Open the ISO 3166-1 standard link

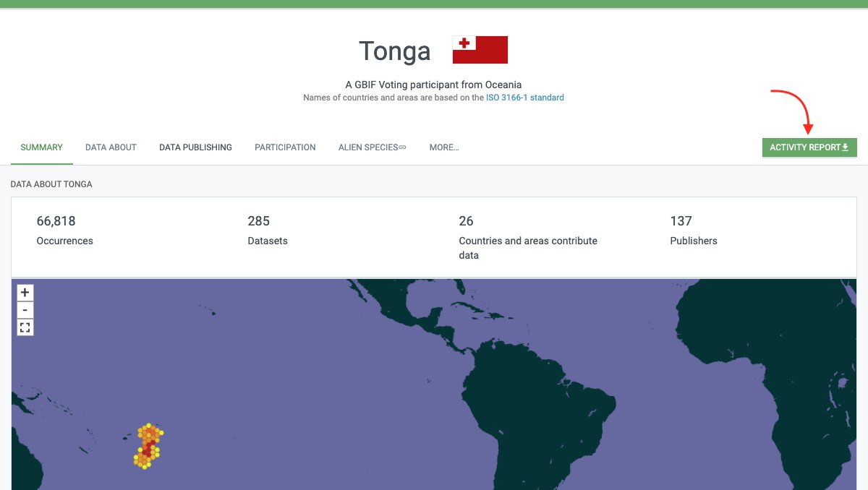(x=525, y=98)
